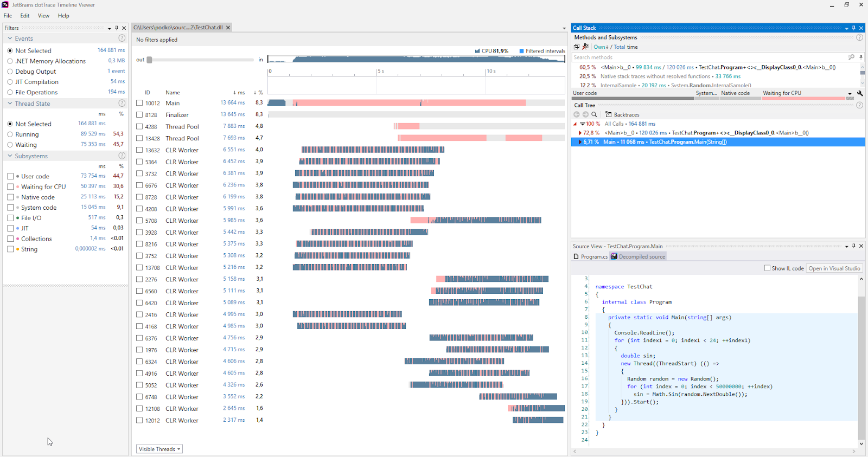The height and width of the screenshot is (457, 868).
Task: Expand the 72,8 % <Main>b__0 call tree node
Action: tap(580, 133)
